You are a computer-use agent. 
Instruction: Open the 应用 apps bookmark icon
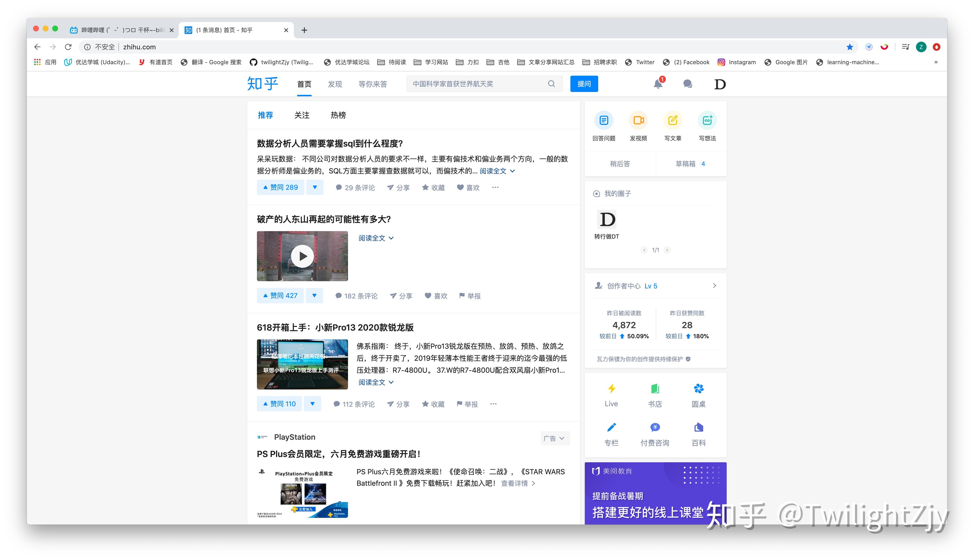(37, 62)
